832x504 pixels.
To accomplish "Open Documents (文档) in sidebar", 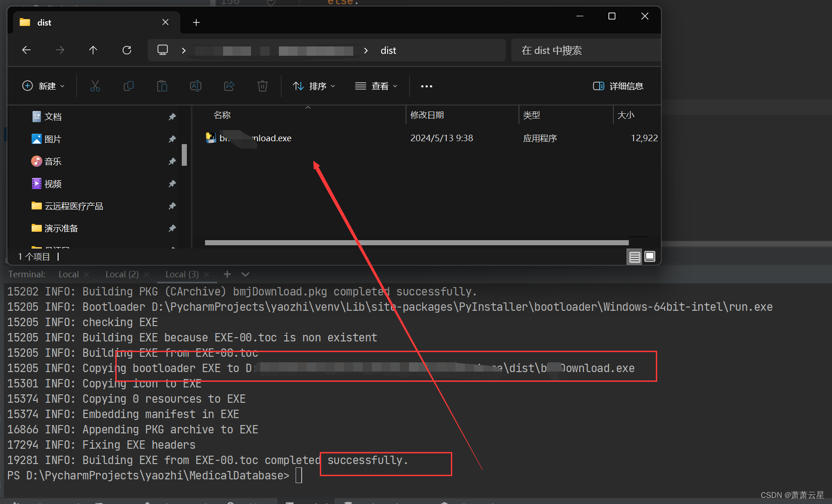I will coord(53,117).
